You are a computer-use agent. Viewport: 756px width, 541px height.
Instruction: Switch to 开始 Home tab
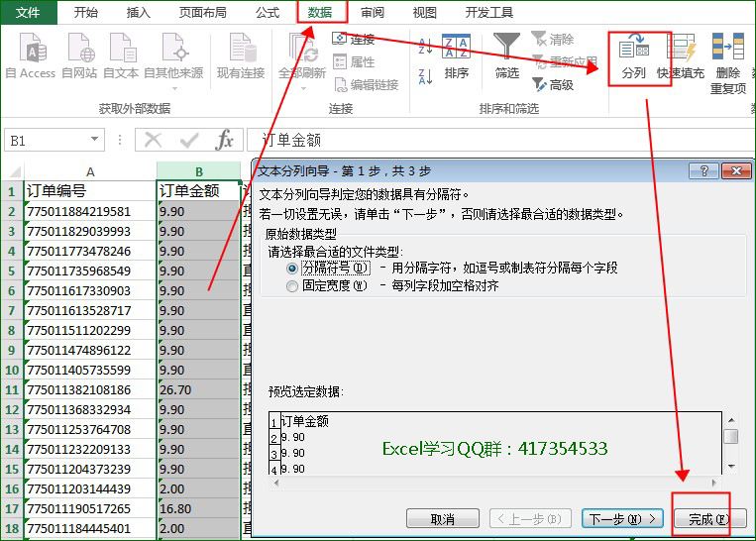click(x=86, y=12)
